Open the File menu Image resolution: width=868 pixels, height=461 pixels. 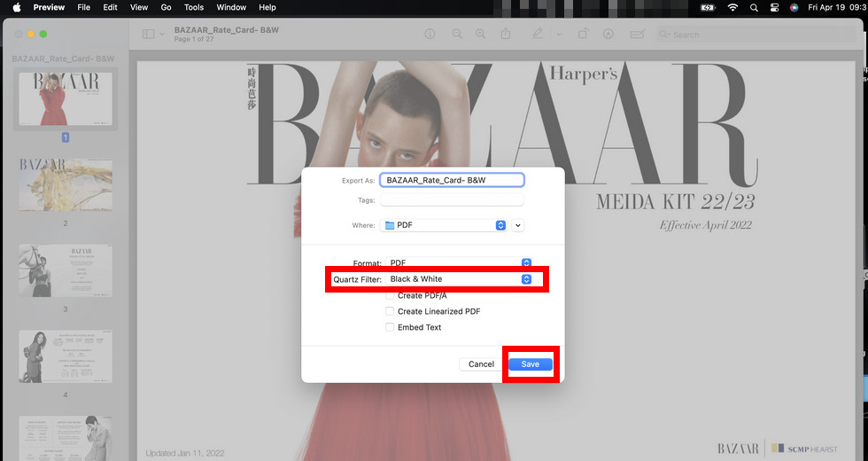click(83, 7)
